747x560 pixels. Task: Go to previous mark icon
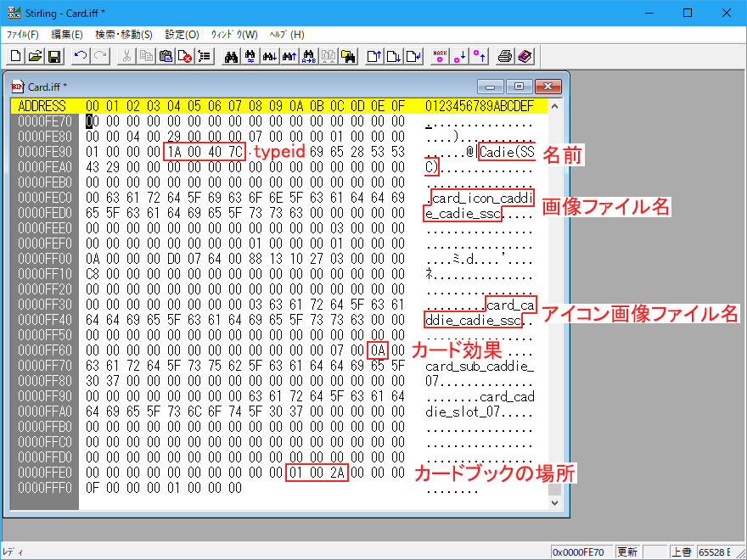(479, 56)
